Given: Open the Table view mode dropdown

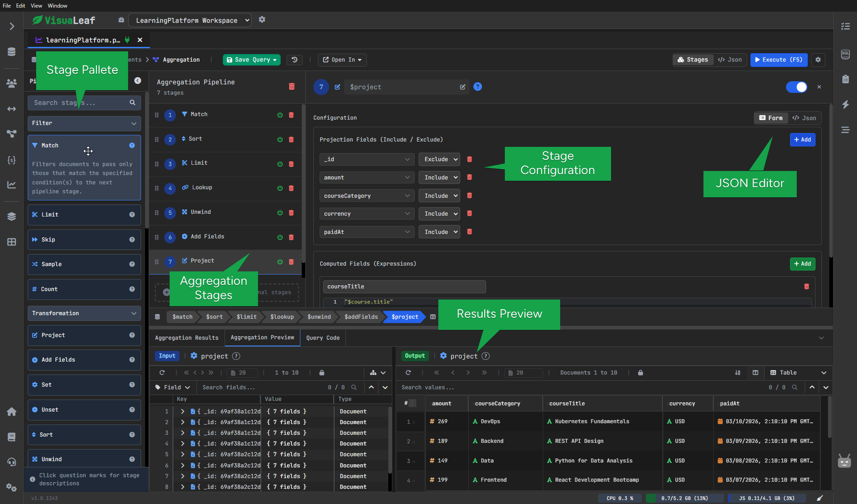Looking at the screenshot, I should [x=798, y=373].
